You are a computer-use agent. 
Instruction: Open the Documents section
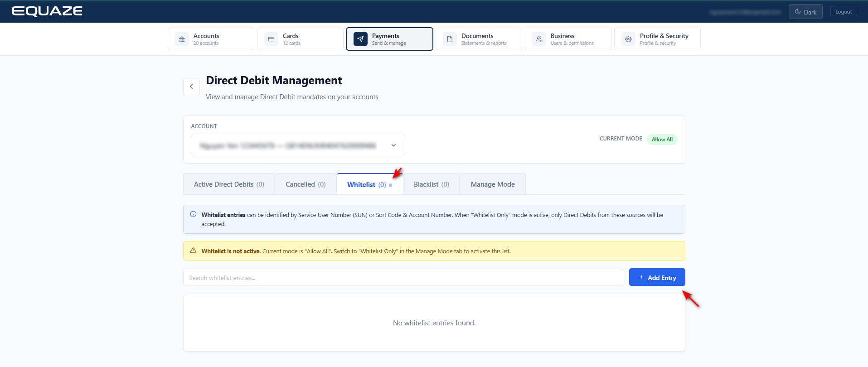(479, 39)
